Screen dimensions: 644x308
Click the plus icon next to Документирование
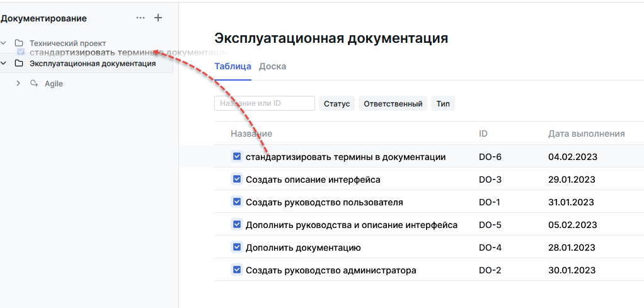(x=158, y=18)
